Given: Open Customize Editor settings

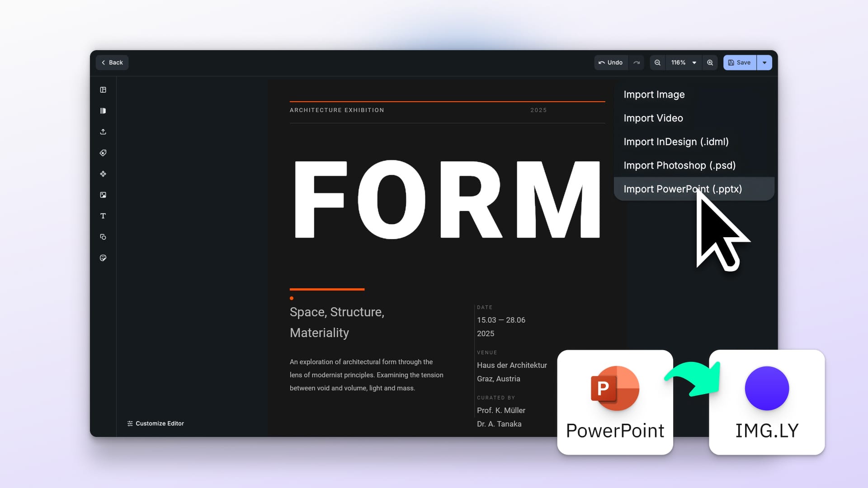Looking at the screenshot, I should tap(156, 423).
